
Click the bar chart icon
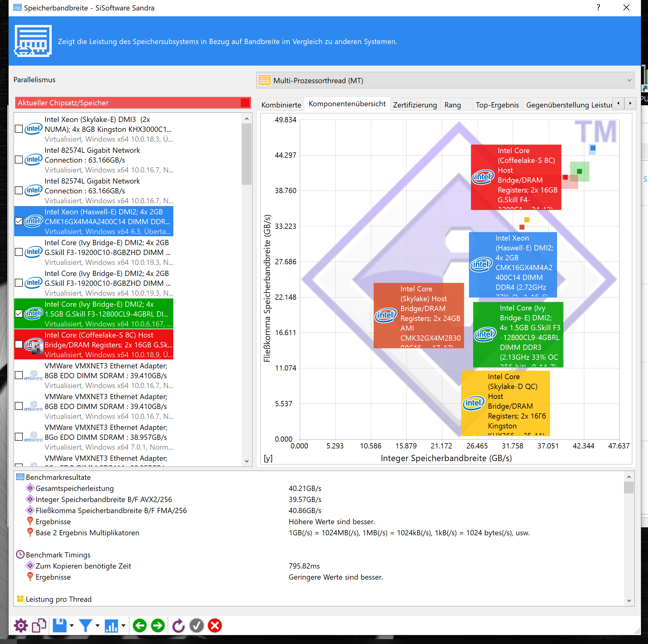(111, 626)
